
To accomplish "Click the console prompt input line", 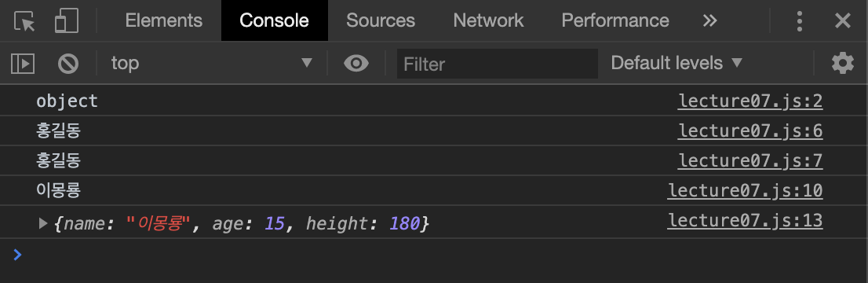I will pos(434,255).
